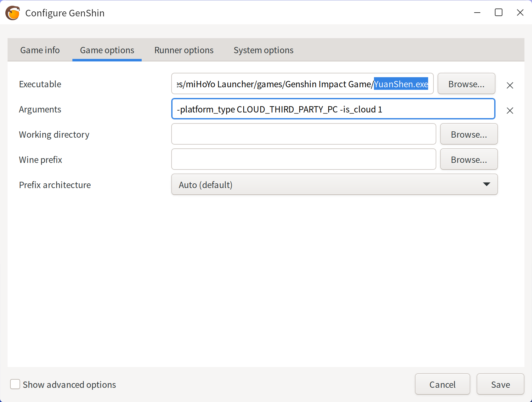This screenshot has width=532, height=402.
Task: Cancel the configuration dialog
Action: [442, 384]
